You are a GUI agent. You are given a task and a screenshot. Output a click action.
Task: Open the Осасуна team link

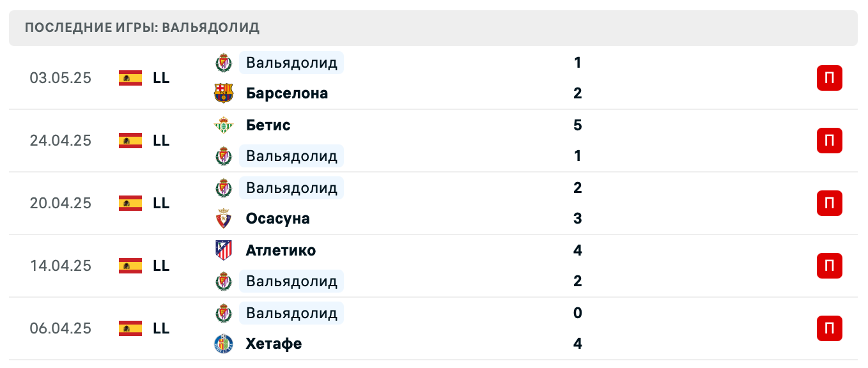click(278, 218)
